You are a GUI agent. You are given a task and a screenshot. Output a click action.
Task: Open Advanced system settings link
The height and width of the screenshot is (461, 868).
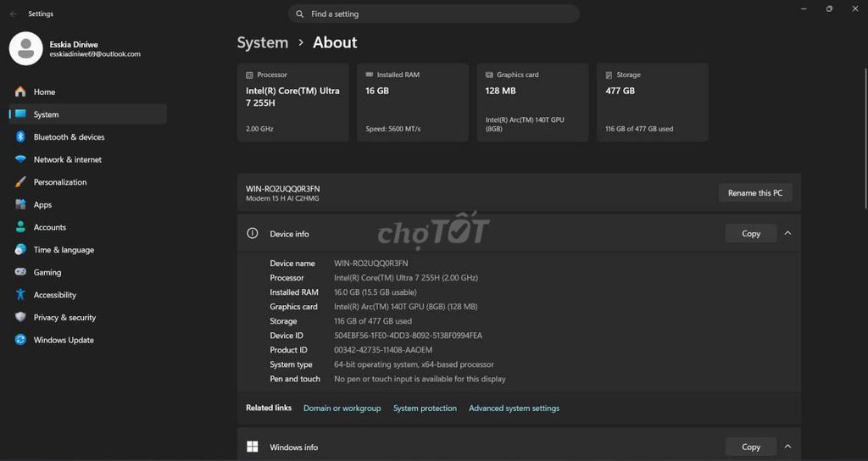coord(514,408)
